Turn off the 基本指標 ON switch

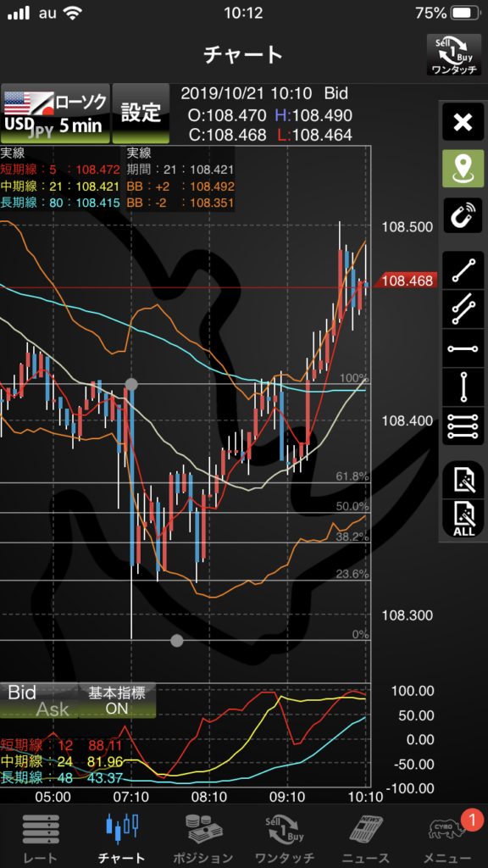[x=117, y=700]
